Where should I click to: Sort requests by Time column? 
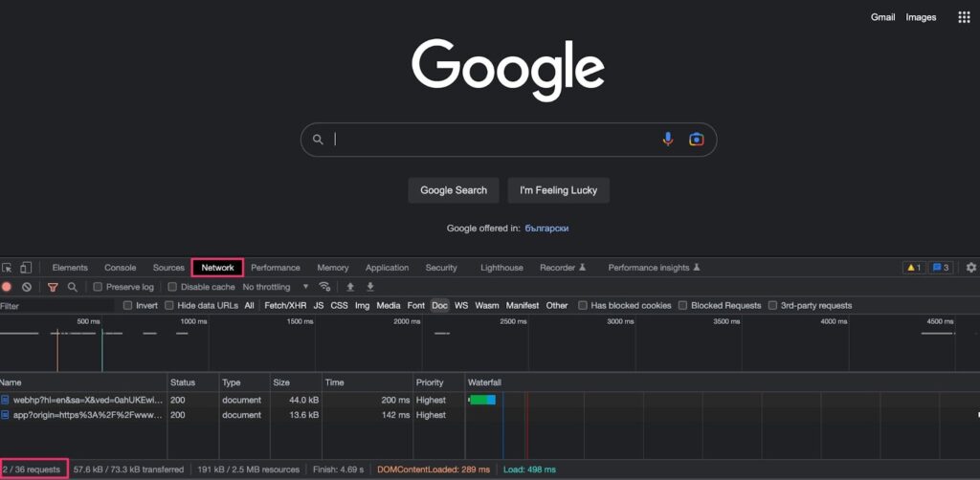[367, 382]
